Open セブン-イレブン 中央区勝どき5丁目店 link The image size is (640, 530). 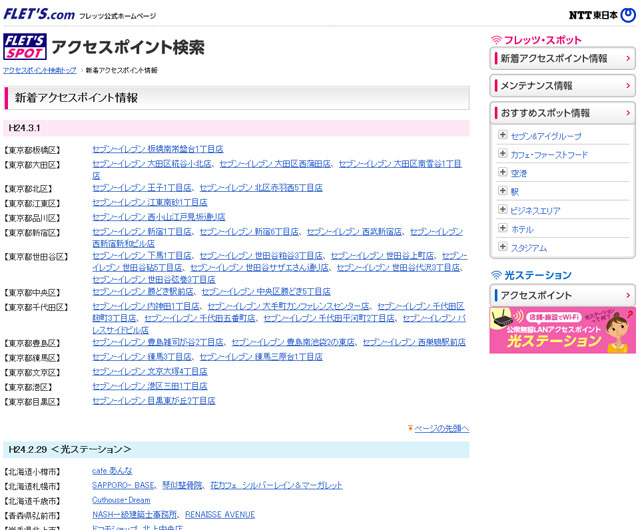coord(266,292)
